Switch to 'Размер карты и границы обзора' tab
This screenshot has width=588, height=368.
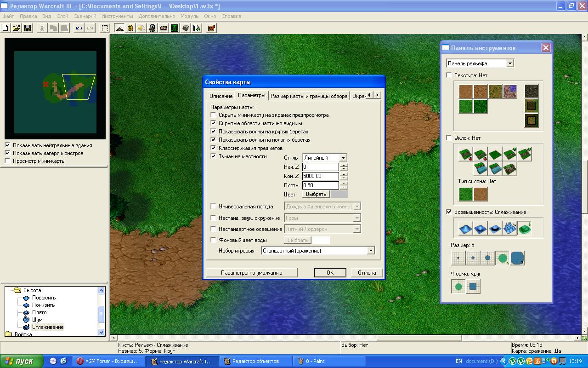click(309, 96)
